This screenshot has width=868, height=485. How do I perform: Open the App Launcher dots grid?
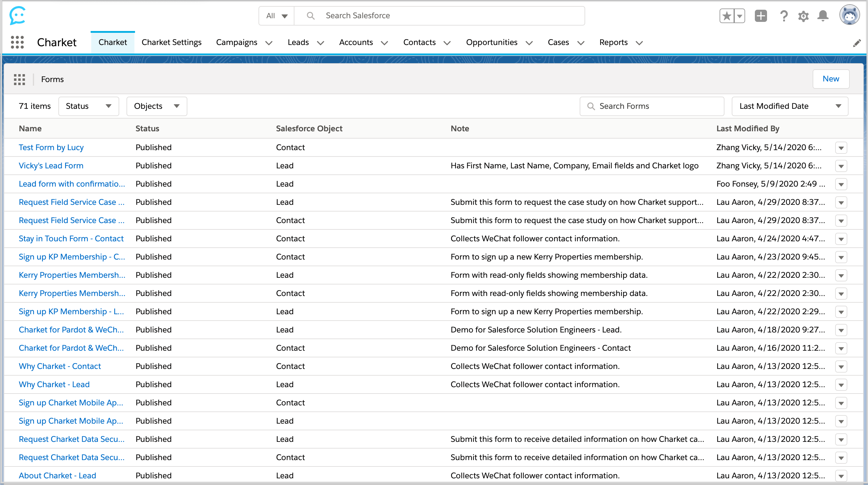pyautogui.click(x=17, y=43)
